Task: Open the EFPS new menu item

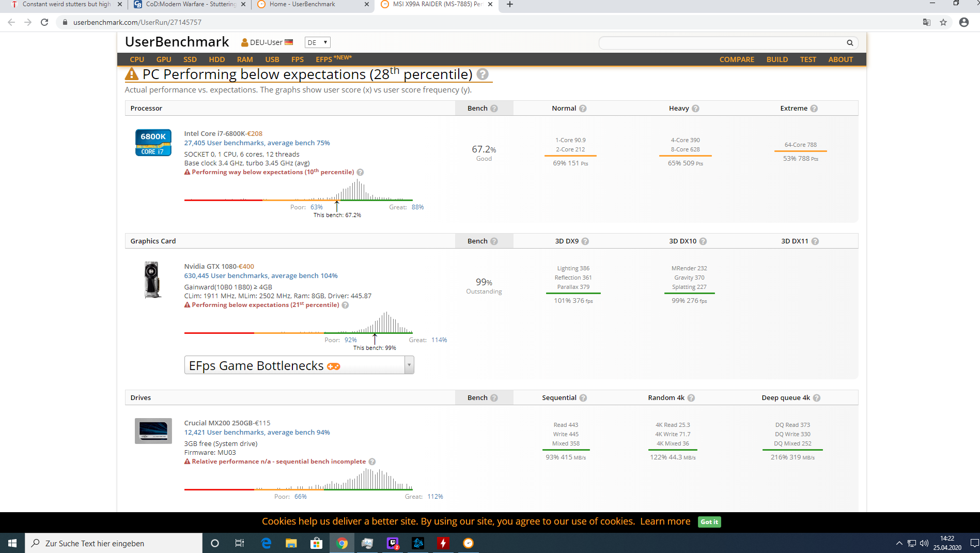Action: (334, 59)
